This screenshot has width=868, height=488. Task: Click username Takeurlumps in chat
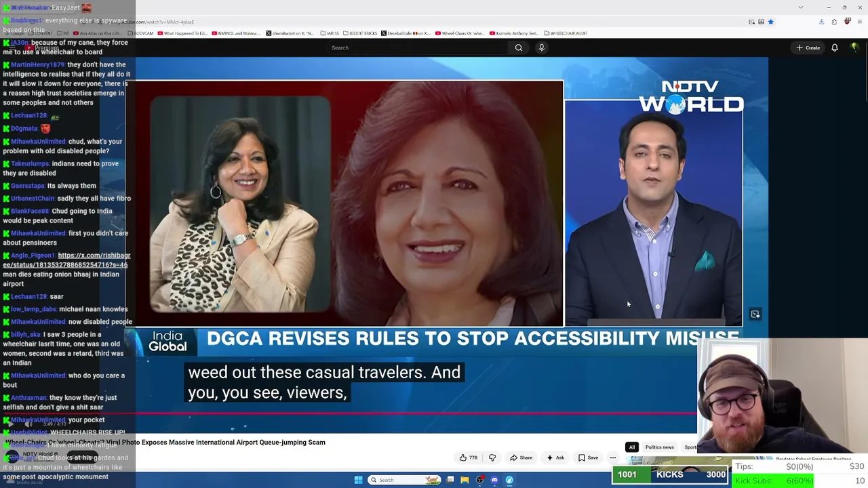tap(30, 163)
